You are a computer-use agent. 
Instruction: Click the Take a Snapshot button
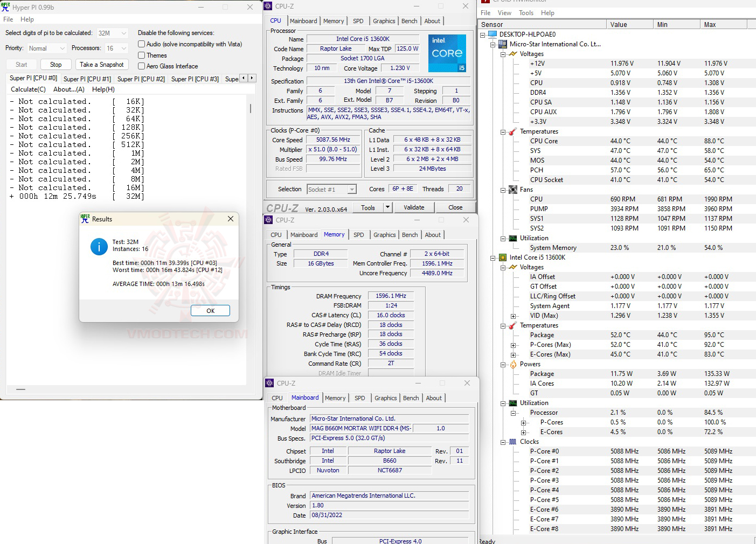(102, 65)
